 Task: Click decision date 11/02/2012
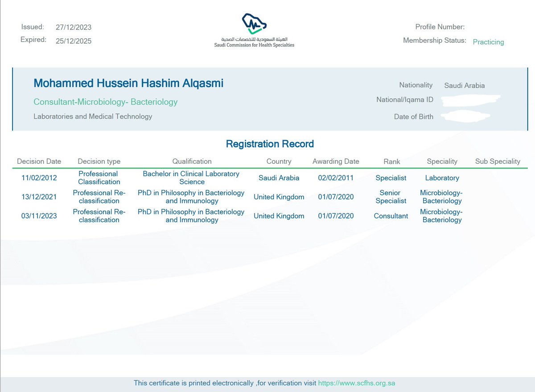39,178
